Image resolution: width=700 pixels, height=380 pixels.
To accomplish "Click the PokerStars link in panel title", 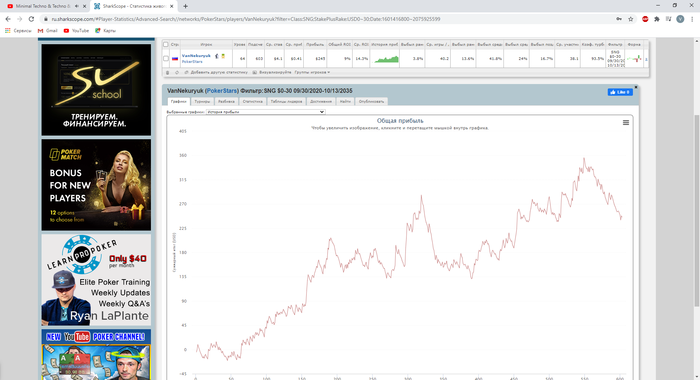I will coord(222,91).
